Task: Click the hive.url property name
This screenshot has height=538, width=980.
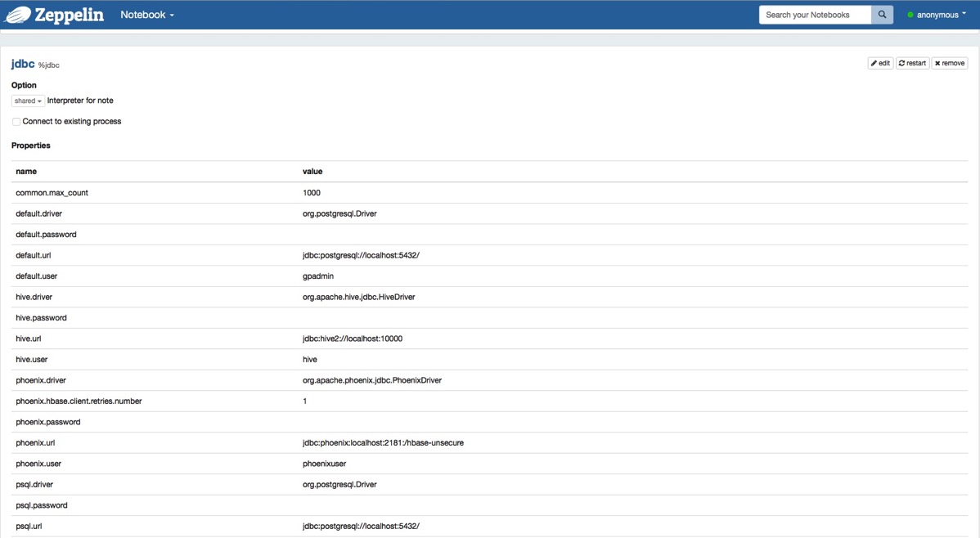Action: pyautogui.click(x=28, y=338)
